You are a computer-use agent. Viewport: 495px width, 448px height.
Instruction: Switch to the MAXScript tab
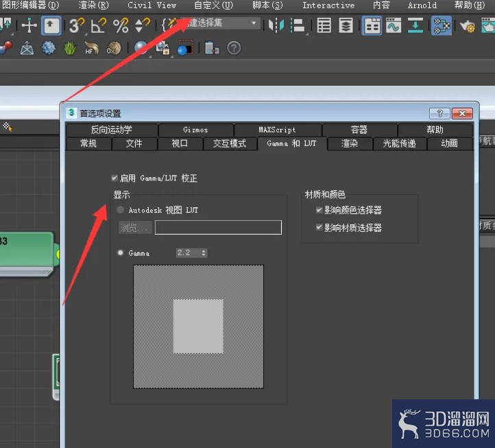[277, 130]
